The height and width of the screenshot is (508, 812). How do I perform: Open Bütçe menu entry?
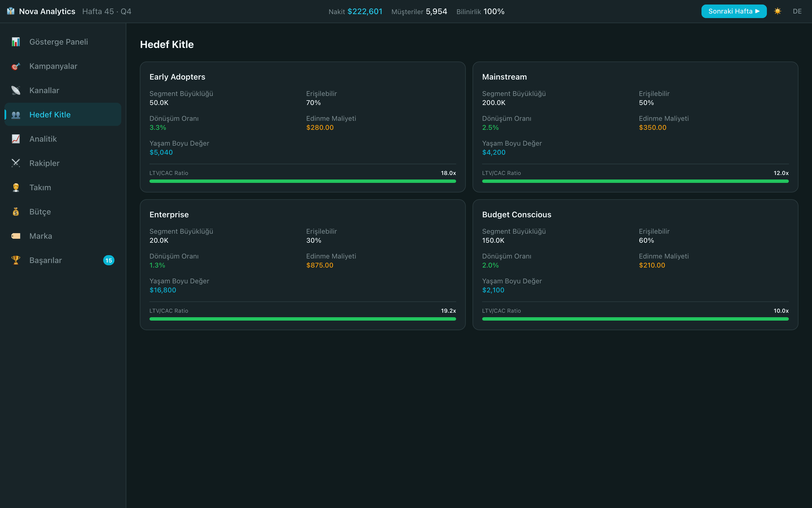coord(63,212)
